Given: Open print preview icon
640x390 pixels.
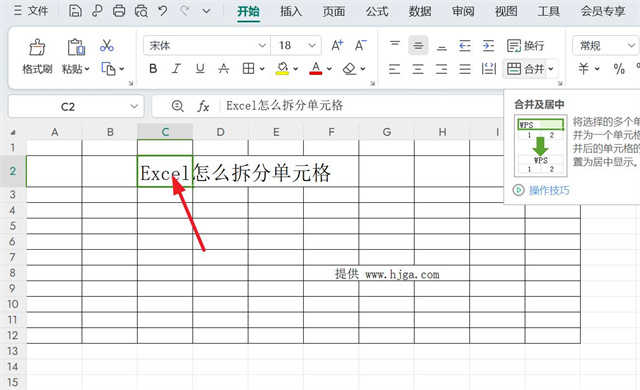Looking at the screenshot, I should point(141,11).
